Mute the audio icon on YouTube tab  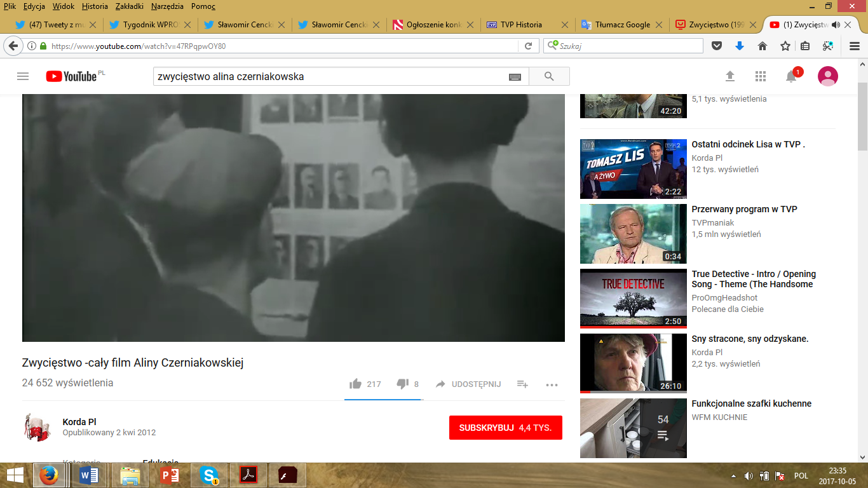[x=836, y=25]
